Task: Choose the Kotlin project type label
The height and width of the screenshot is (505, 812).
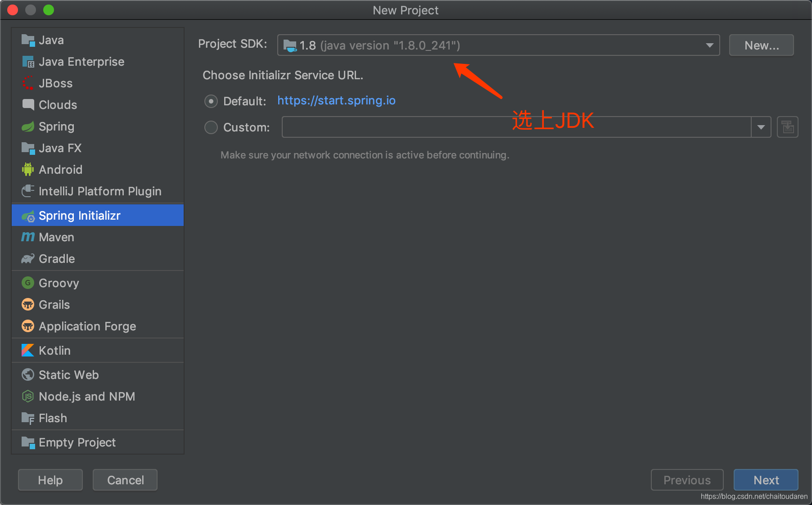Action: click(x=54, y=351)
